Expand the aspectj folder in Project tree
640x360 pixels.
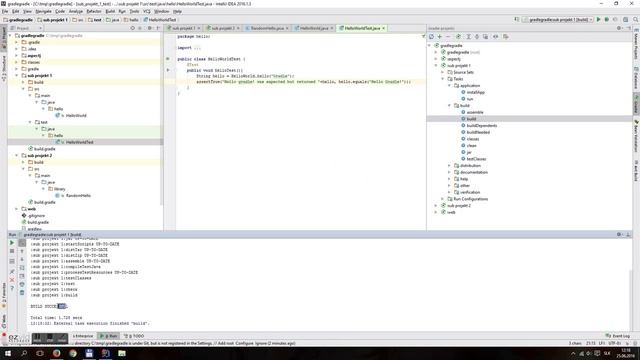pyautogui.click(x=17, y=56)
